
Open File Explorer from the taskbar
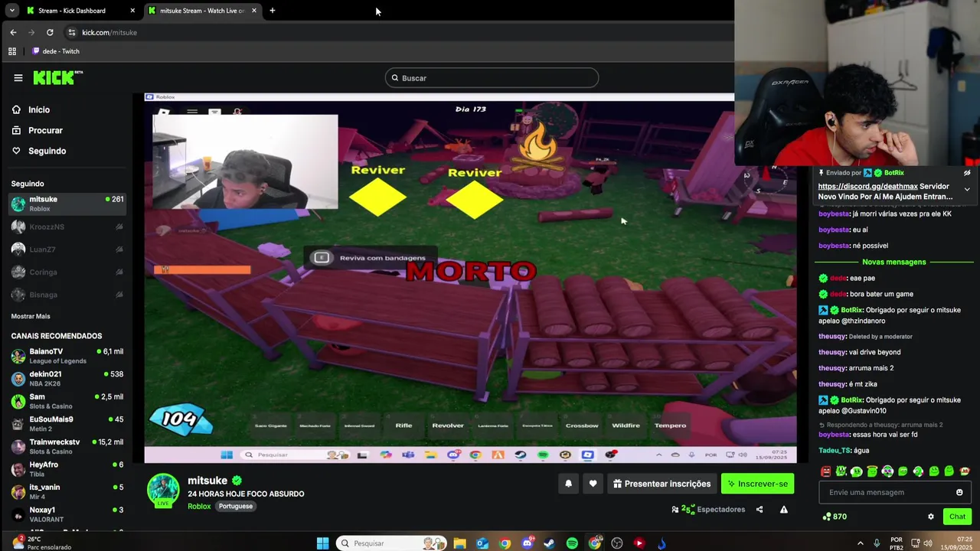click(x=459, y=543)
